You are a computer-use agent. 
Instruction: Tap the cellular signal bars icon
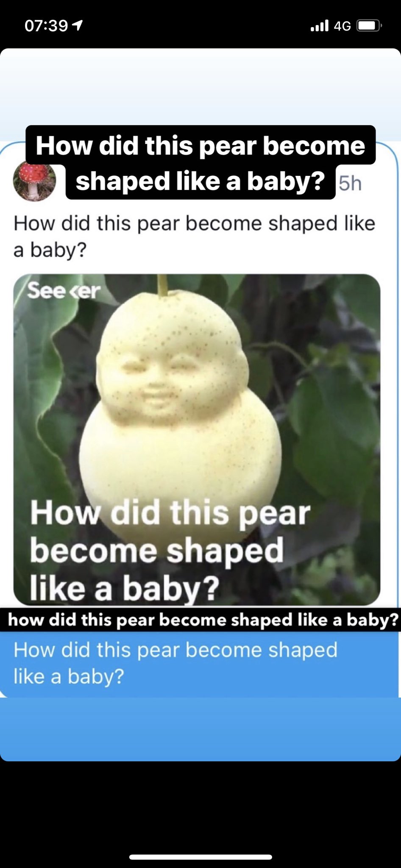(320, 26)
